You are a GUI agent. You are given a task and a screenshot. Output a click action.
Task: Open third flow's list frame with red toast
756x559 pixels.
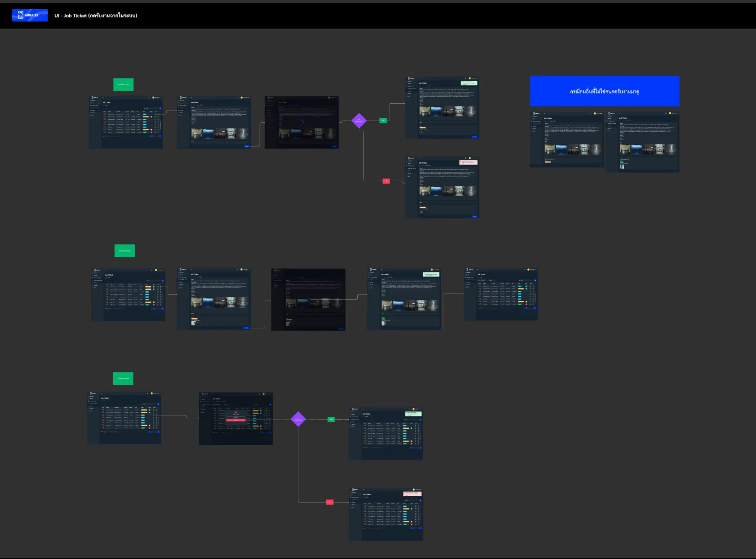tap(386, 514)
